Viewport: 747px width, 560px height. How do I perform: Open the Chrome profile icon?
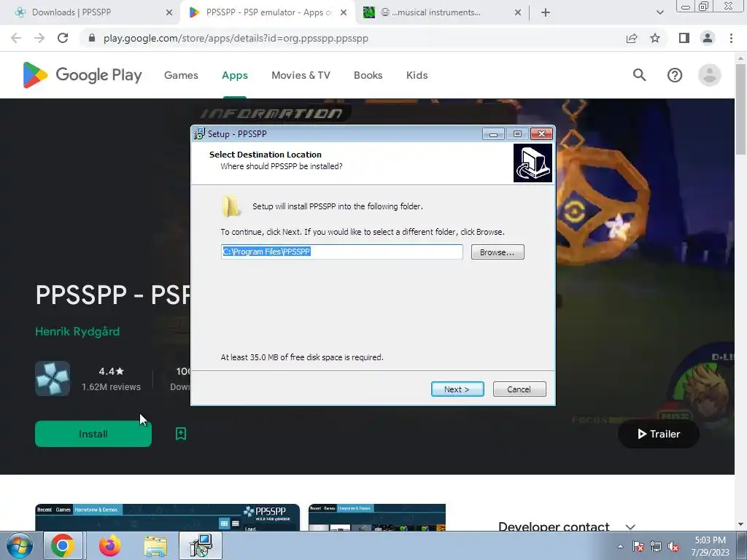pos(708,38)
